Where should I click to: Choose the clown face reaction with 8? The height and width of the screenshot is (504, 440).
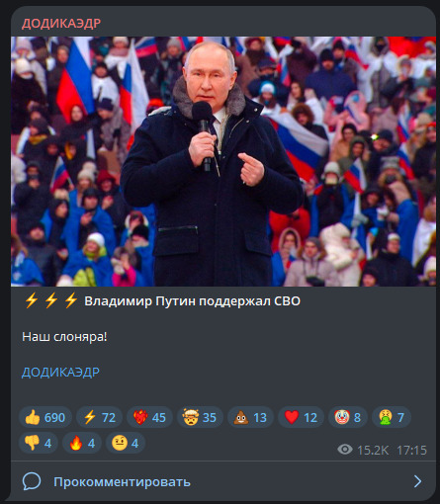click(348, 417)
